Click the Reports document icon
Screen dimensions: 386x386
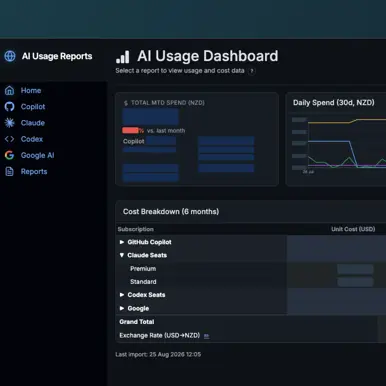click(10, 171)
